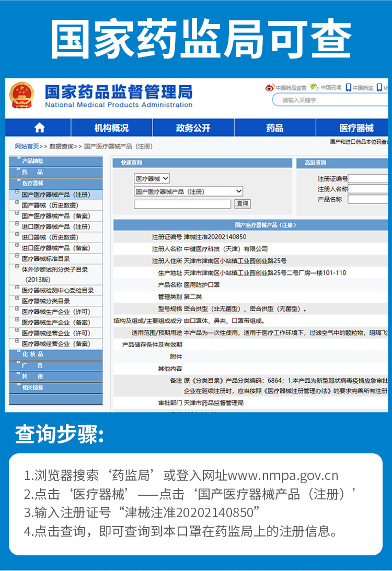Select 进口医疗器械产品（注册） in sidebar
This screenshot has width=392, height=571.
(x=56, y=226)
